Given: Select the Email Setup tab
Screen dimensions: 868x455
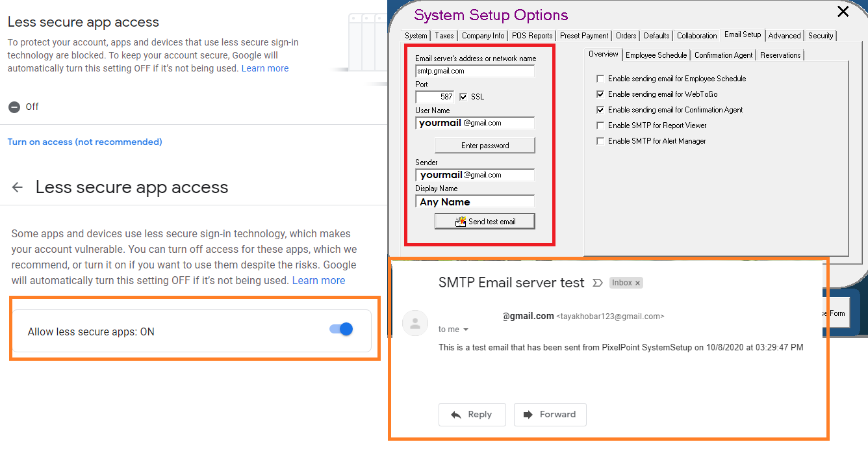Looking at the screenshot, I should click(743, 34).
